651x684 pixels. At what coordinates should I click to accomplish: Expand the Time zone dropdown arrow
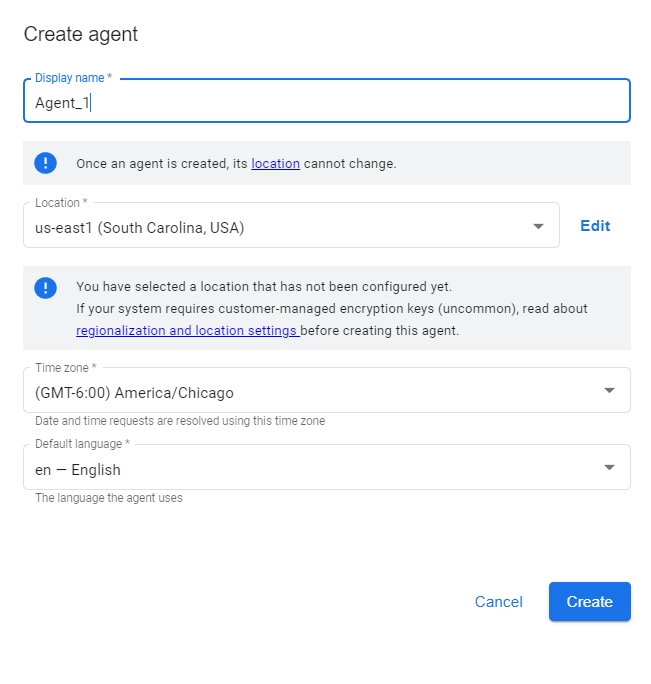pos(609,390)
